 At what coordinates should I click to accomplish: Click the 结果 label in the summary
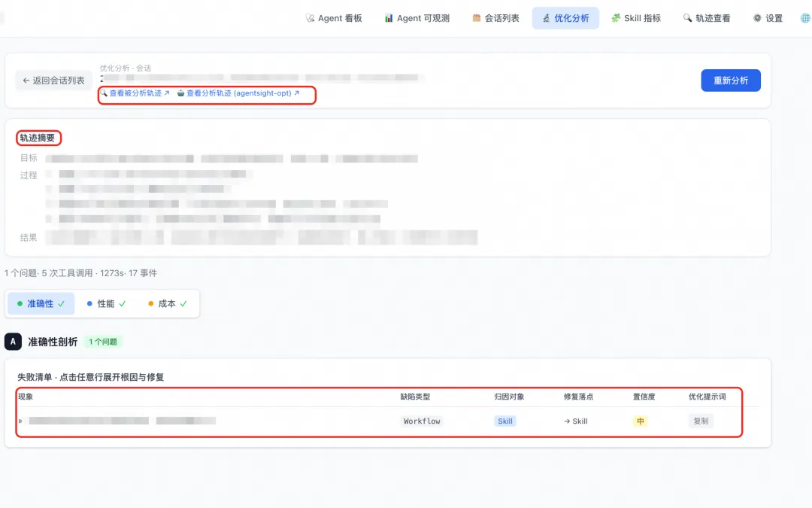tap(29, 237)
